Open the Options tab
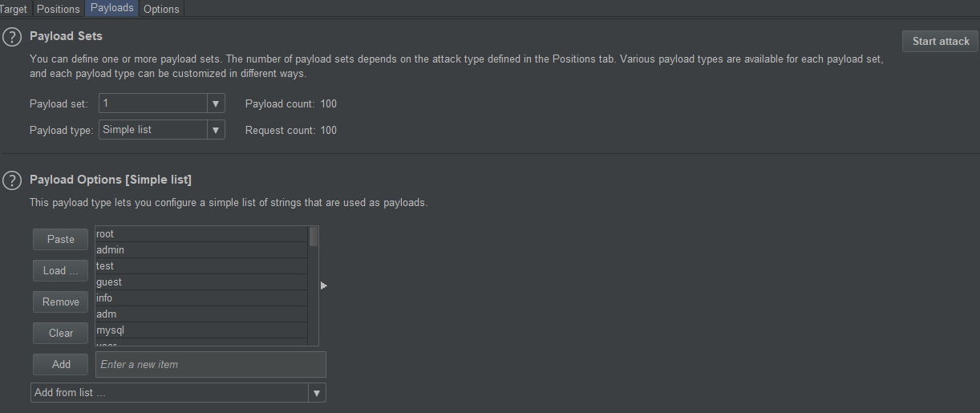This screenshot has width=980, height=413. tap(161, 9)
